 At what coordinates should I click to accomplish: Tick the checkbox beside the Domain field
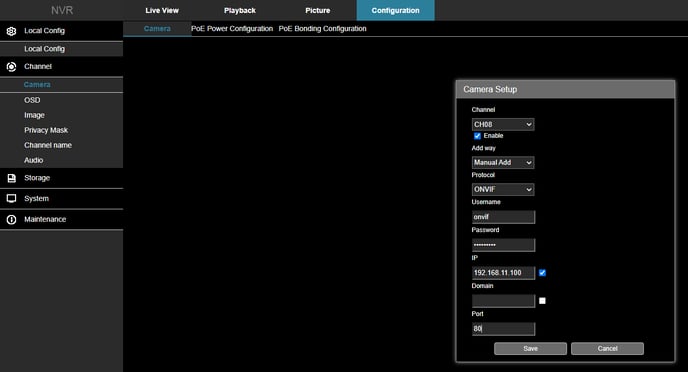coord(542,301)
